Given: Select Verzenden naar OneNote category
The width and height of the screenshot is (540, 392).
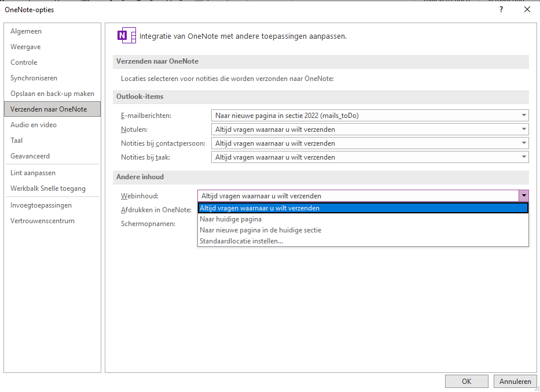Looking at the screenshot, I should click(x=52, y=109).
